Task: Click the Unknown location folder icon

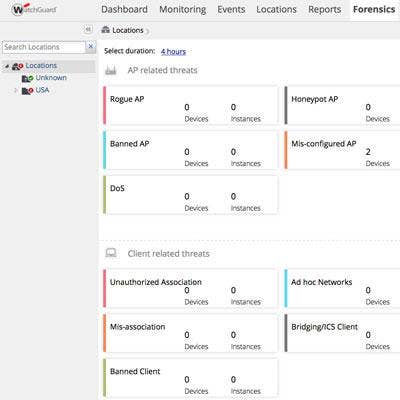Action: [x=27, y=78]
